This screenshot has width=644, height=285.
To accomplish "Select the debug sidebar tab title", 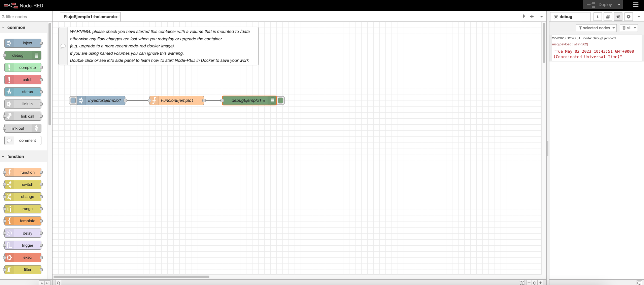I will [570, 16].
